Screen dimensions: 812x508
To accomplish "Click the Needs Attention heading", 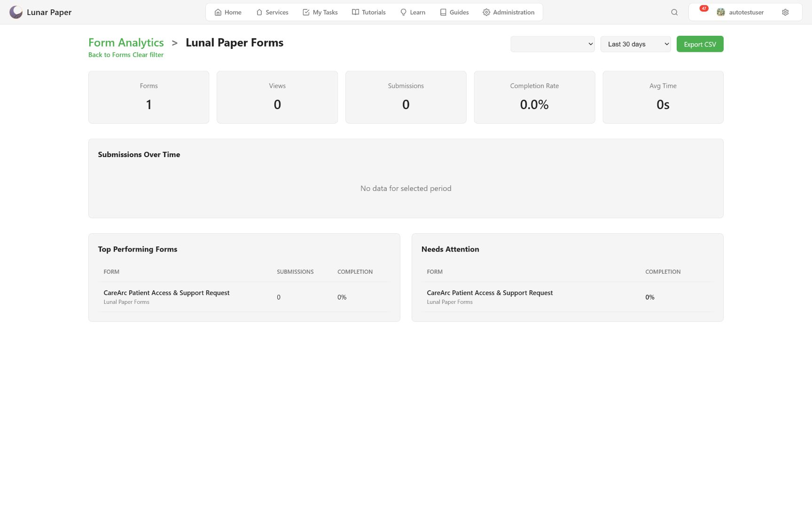I will pos(450,249).
